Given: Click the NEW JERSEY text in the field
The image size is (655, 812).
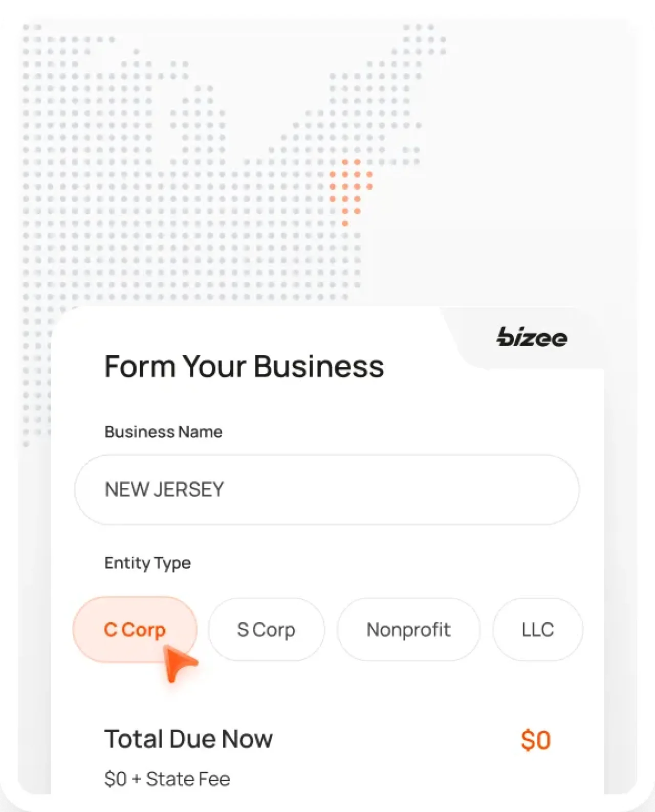Looking at the screenshot, I should pyautogui.click(x=165, y=489).
